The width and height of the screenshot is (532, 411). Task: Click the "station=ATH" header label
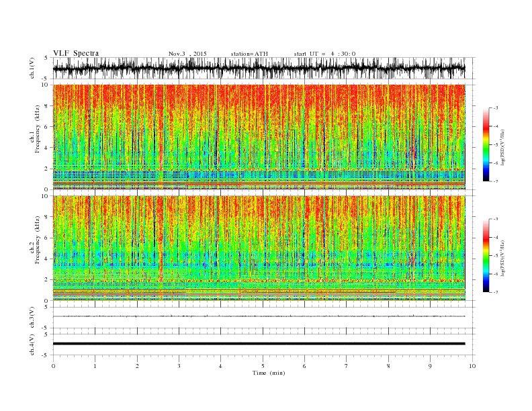tap(249, 54)
